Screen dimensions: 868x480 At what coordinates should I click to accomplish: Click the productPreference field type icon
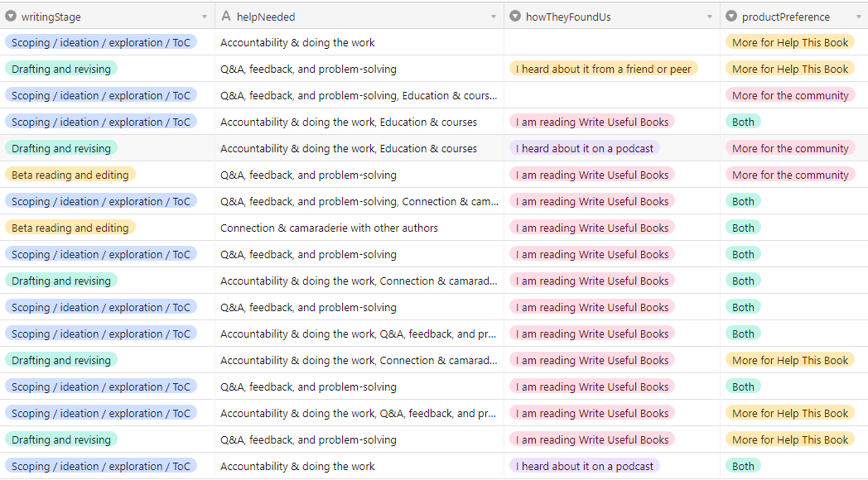731,17
